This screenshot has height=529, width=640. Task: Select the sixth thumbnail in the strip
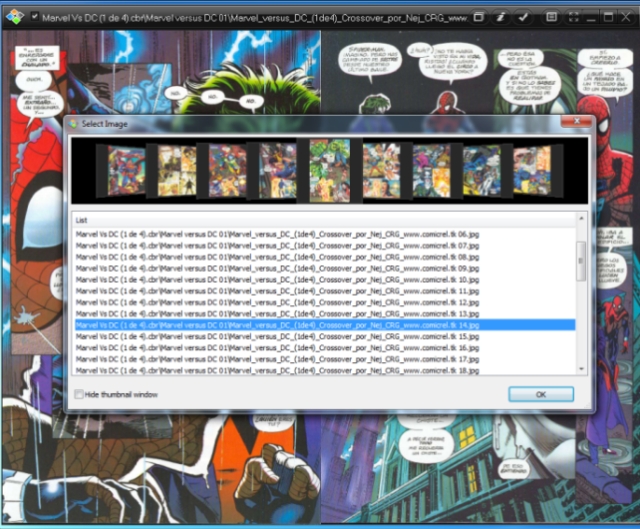click(382, 171)
